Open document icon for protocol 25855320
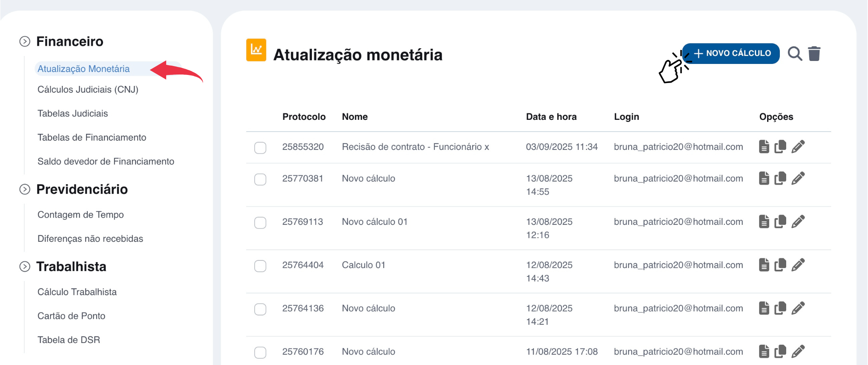Image resolution: width=868 pixels, height=365 pixels. [764, 147]
